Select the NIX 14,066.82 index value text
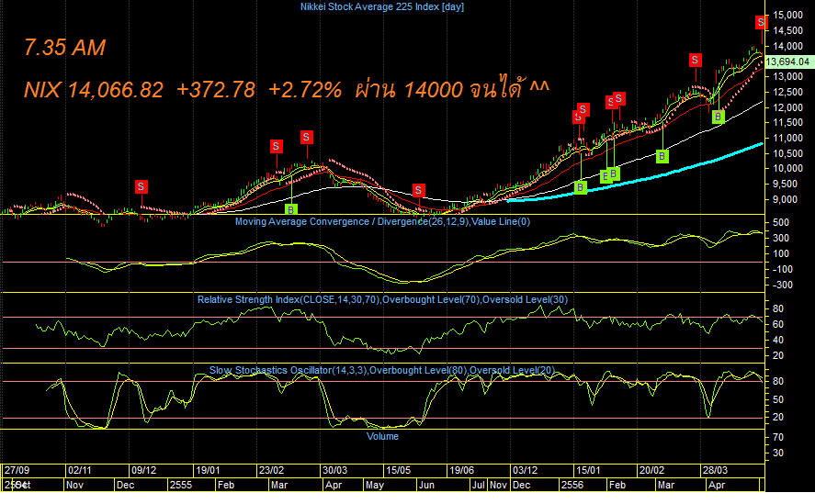Screen dimensions: 815x504 coord(94,90)
